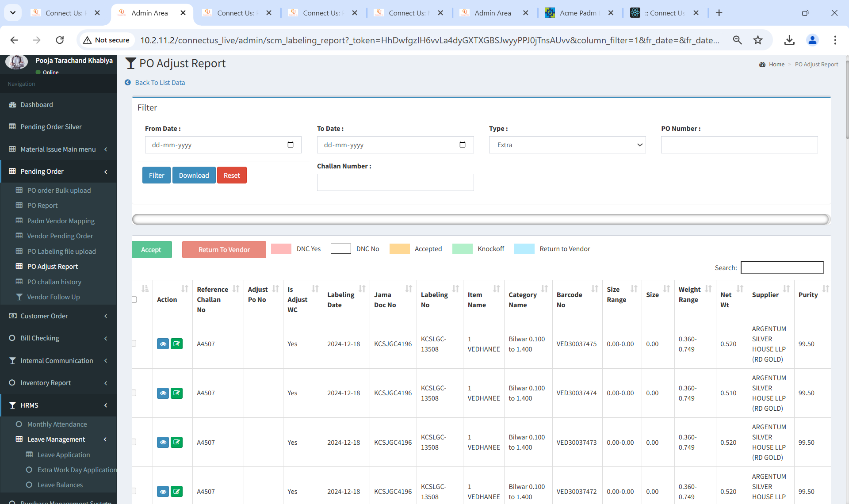Click the orange Accepted legend swatch
The image size is (849, 504).
(400, 248)
